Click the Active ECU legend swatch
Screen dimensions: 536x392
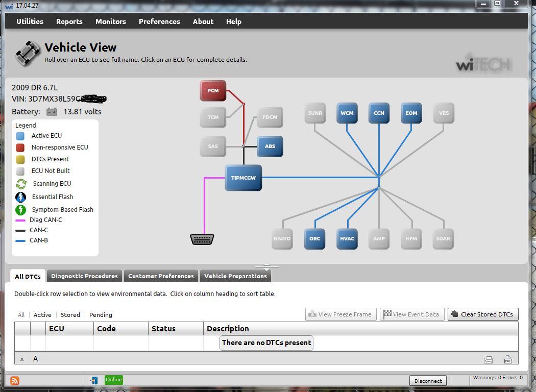[20, 136]
